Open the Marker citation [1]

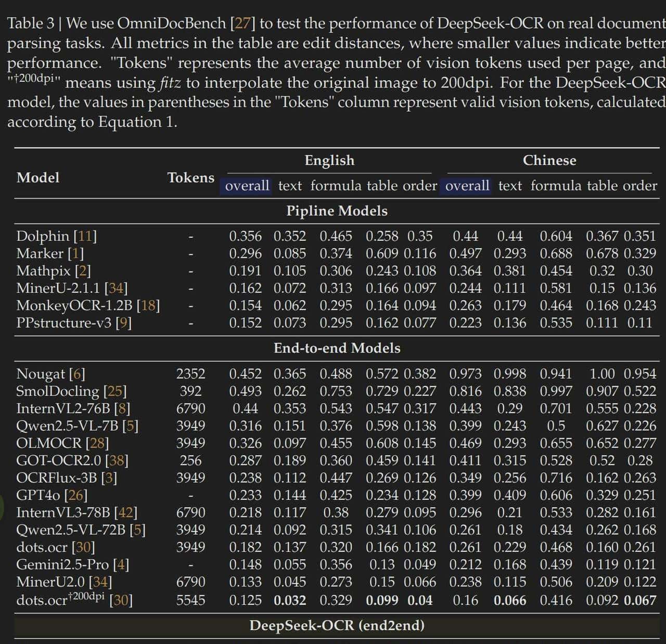pyautogui.click(x=75, y=254)
